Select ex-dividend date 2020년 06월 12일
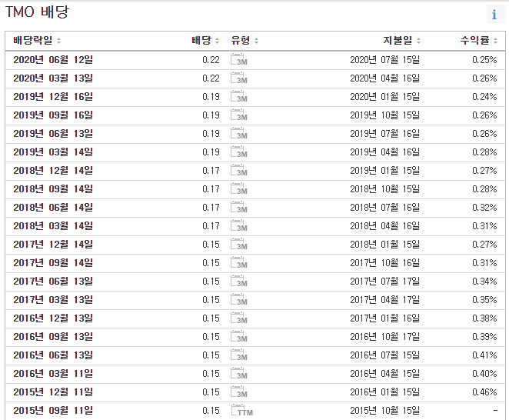 53,60
